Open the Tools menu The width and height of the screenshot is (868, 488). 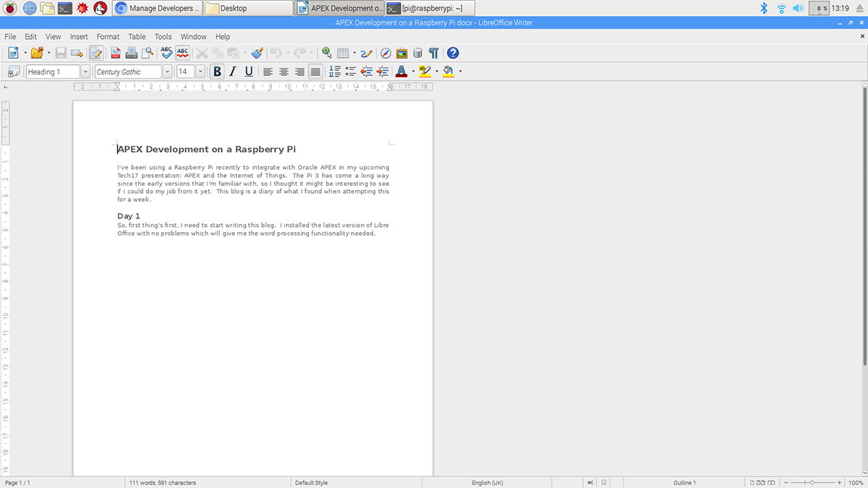163,37
